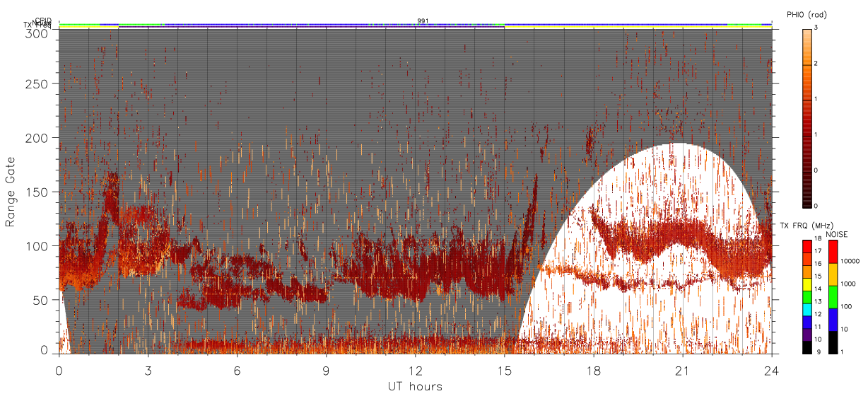The width and height of the screenshot is (868, 401).
Task: Click the '9' tick on the UT hours axis
Action: [326, 370]
